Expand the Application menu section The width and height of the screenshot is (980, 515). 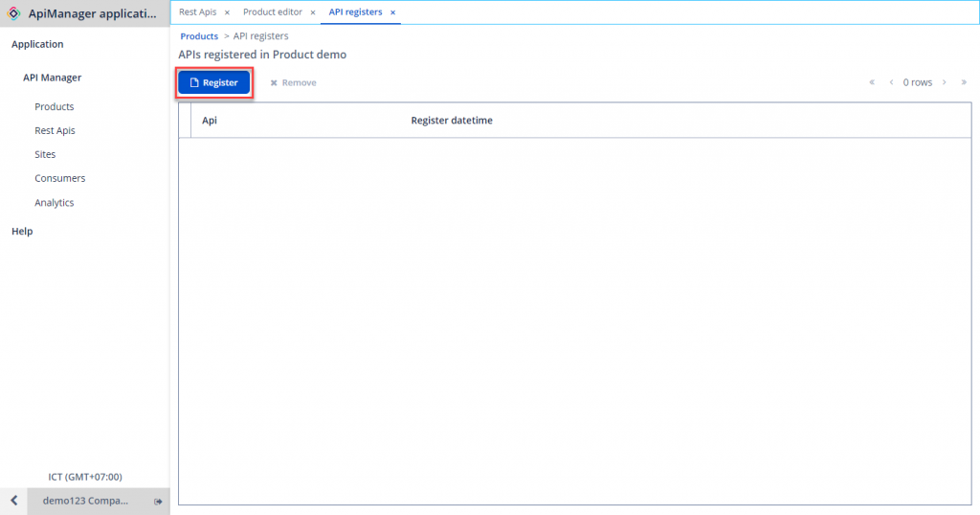37,44
